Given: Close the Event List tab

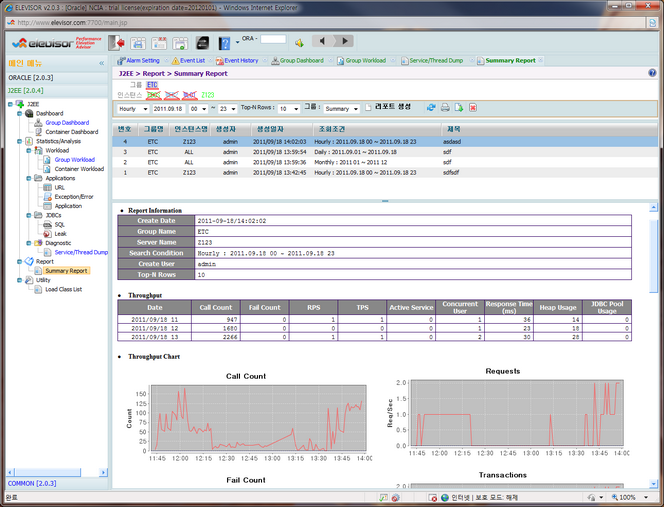Looking at the screenshot, I should 210,60.
